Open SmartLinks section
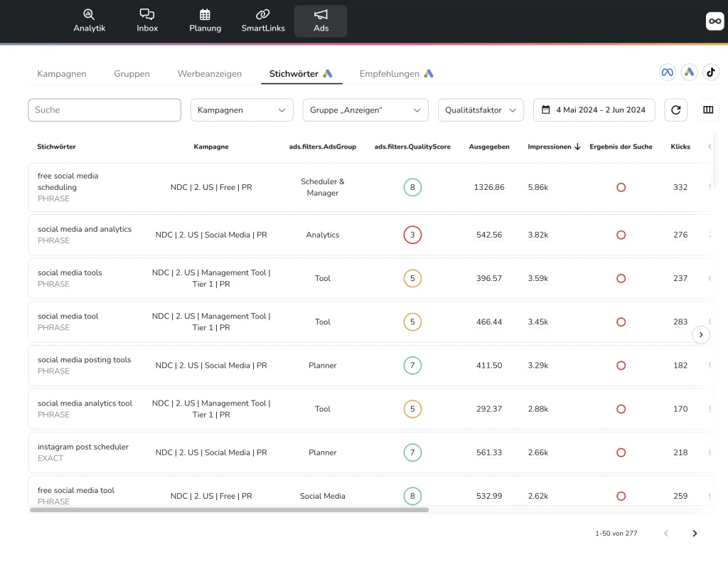Screen dimensions: 728x562 pos(263,21)
